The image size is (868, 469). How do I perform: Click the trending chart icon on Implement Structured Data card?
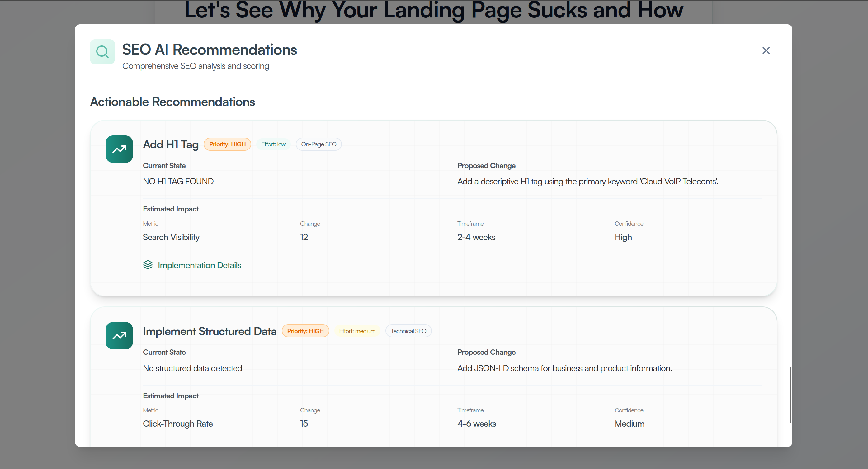119,335
